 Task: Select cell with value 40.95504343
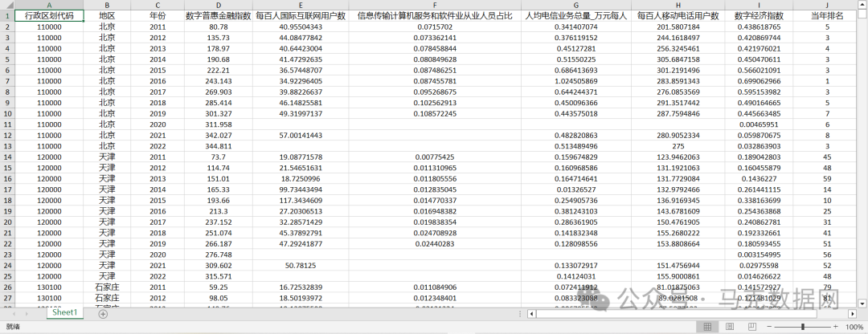tap(301, 26)
